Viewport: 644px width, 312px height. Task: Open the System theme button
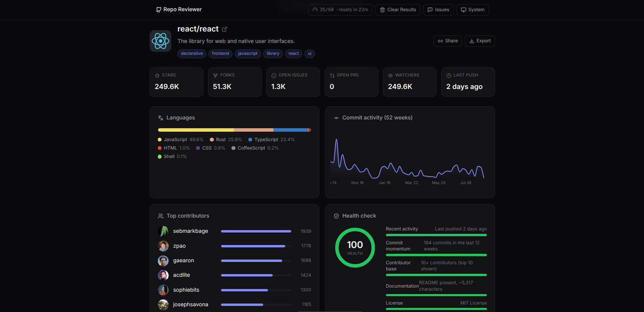click(x=472, y=10)
